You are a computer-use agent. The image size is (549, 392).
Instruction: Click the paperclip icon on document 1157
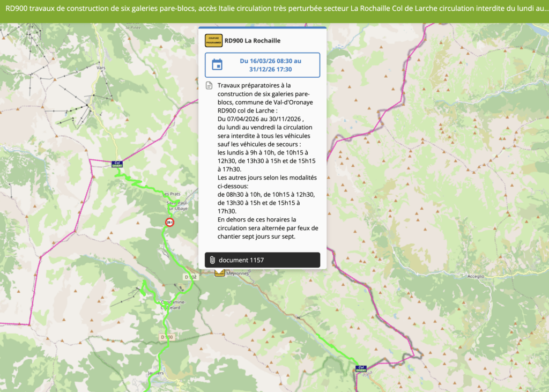[x=212, y=260]
